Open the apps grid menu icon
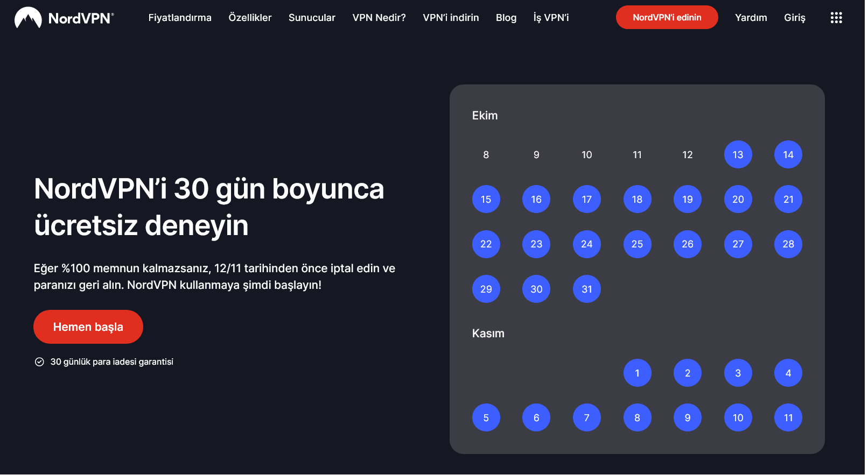Viewport: 868px width, 475px height. 836,18
